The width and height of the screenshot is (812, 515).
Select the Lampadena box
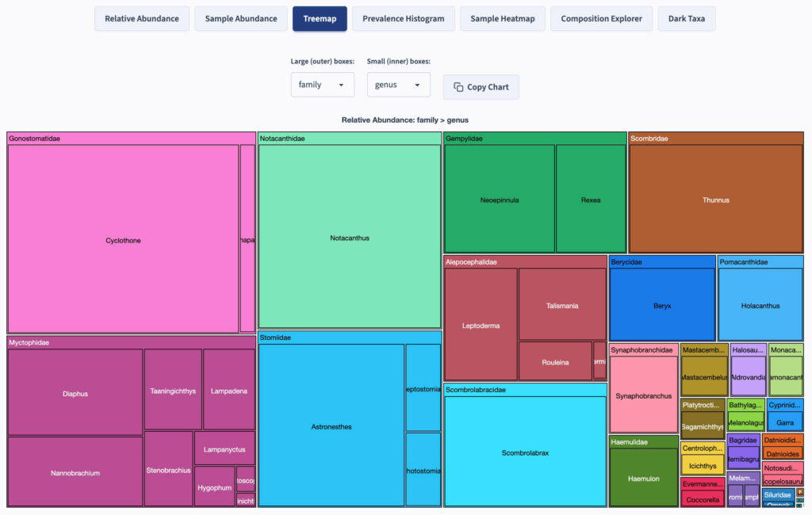[x=229, y=390]
